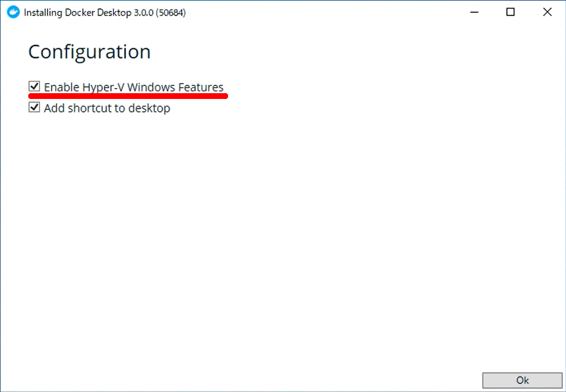Toggle Add shortcut to desktop checkbox
566x392 pixels.
tap(34, 107)
